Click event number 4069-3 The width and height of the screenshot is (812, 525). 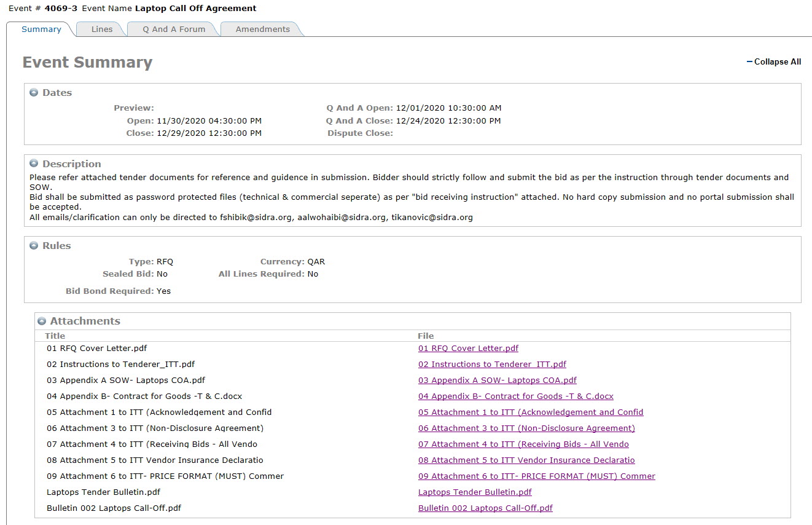(61, 8)
